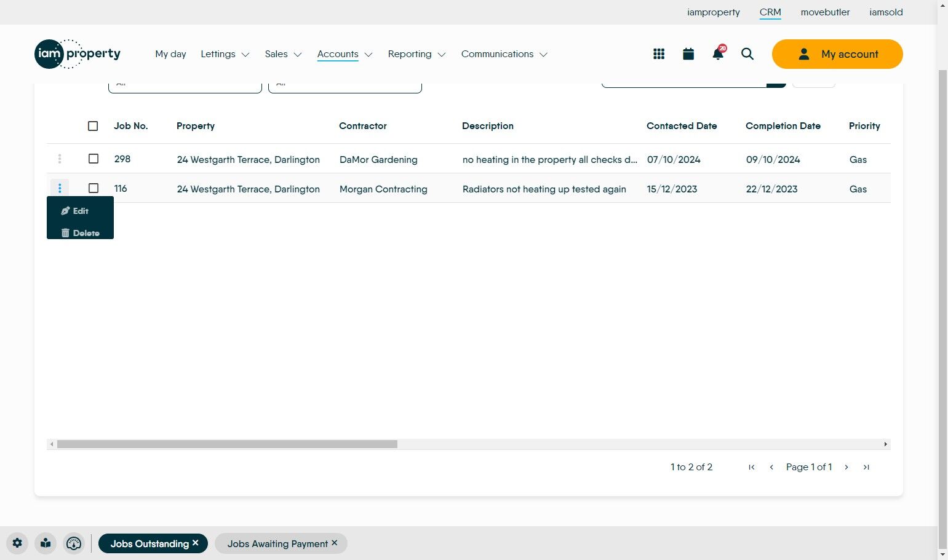Image resolution: width=948 pixels, height=560 pixels.
Task: Click the DaMor Gardening contractor cell
Action: pos(378,160)
